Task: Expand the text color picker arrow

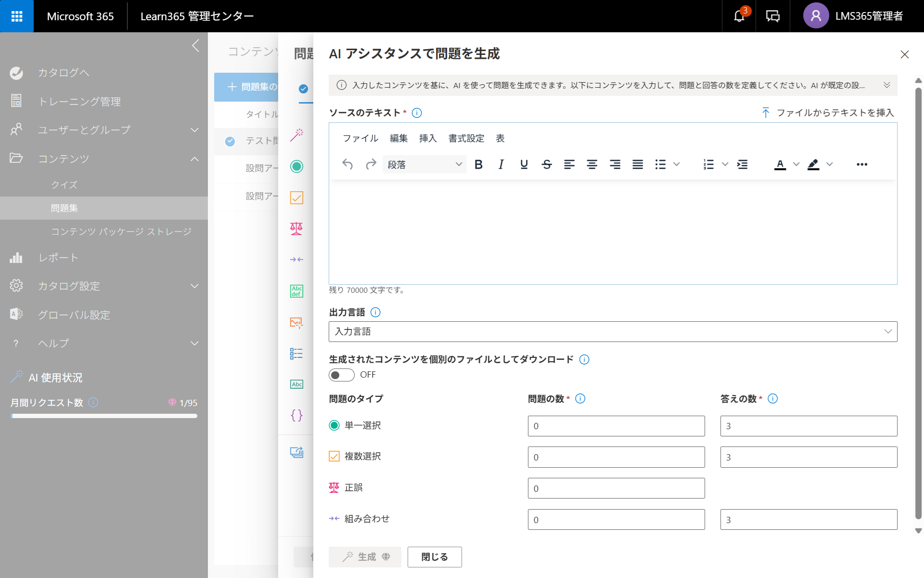Action: pyautogui.click(x=796, y=164)
